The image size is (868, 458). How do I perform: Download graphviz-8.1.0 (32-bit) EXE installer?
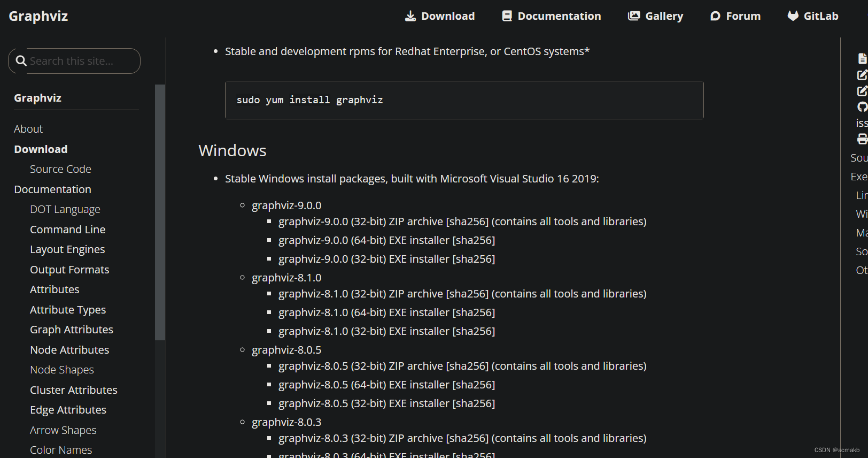click(364, 331)
